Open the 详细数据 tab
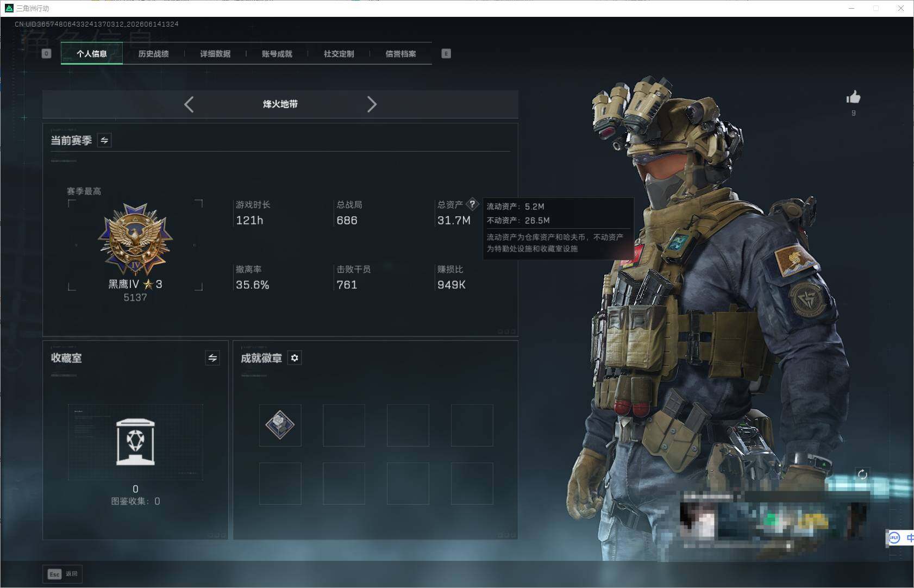Image resolution: width=914 pixels, height=588 pixels. point(215,53)
